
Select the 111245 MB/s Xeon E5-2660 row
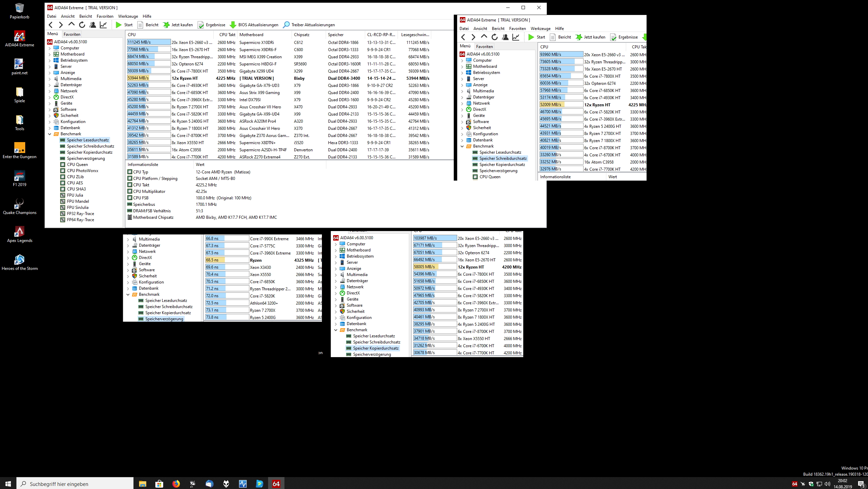tap(279, 42)
